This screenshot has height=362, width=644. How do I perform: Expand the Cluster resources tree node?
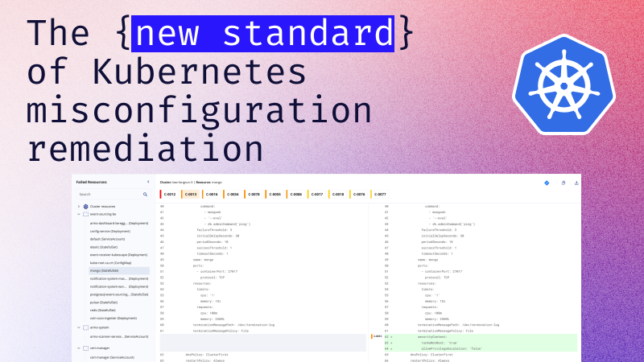[x=79, y=207]
